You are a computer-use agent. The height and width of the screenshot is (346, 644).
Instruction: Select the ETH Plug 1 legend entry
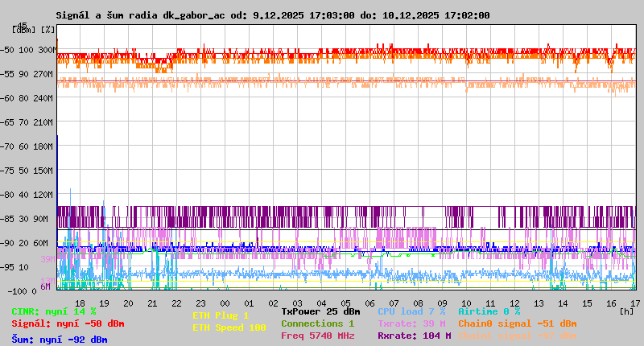pos(221,315)
